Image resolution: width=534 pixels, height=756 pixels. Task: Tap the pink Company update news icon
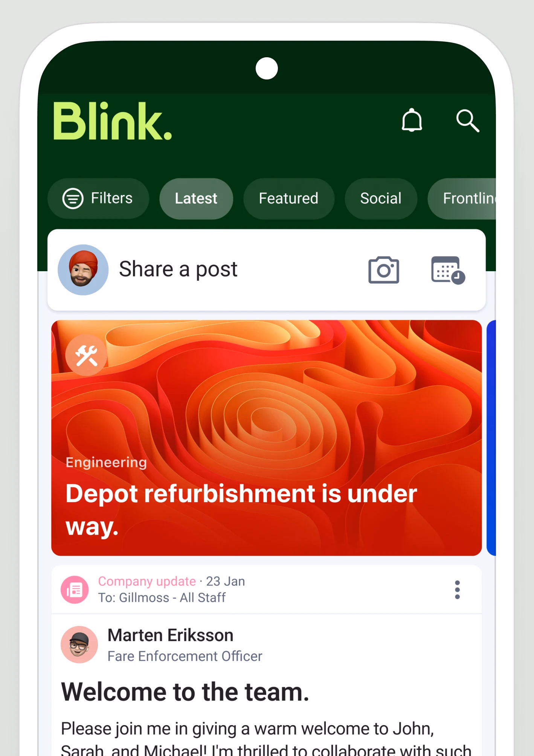pos(75,590)
